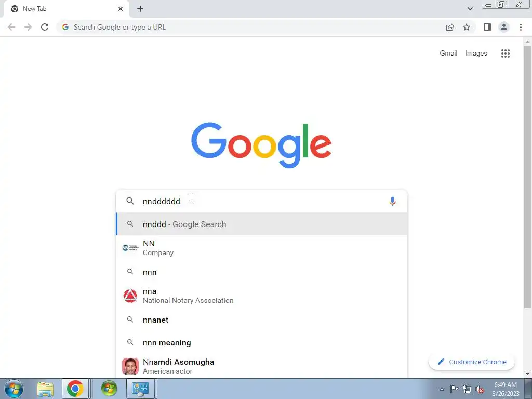Open the taskbar clock and date
The width and height of the screenshot is (532, 399).
(506, 389)
